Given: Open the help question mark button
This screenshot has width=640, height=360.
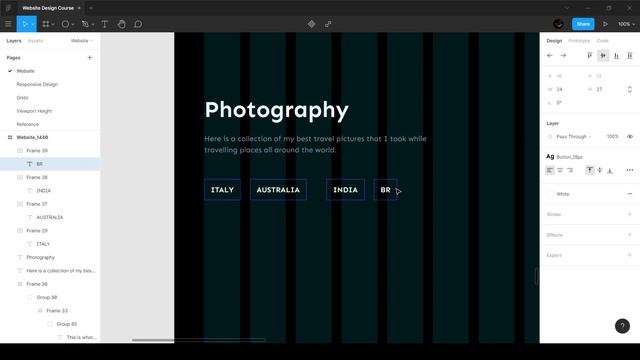Looking at the screenshot, I should 622,326.
